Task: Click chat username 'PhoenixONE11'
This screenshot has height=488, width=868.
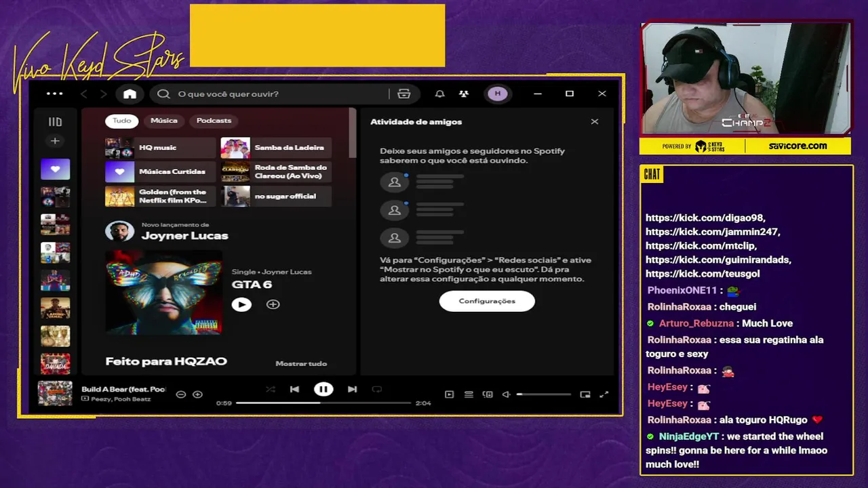Action: tap(682, 290)
